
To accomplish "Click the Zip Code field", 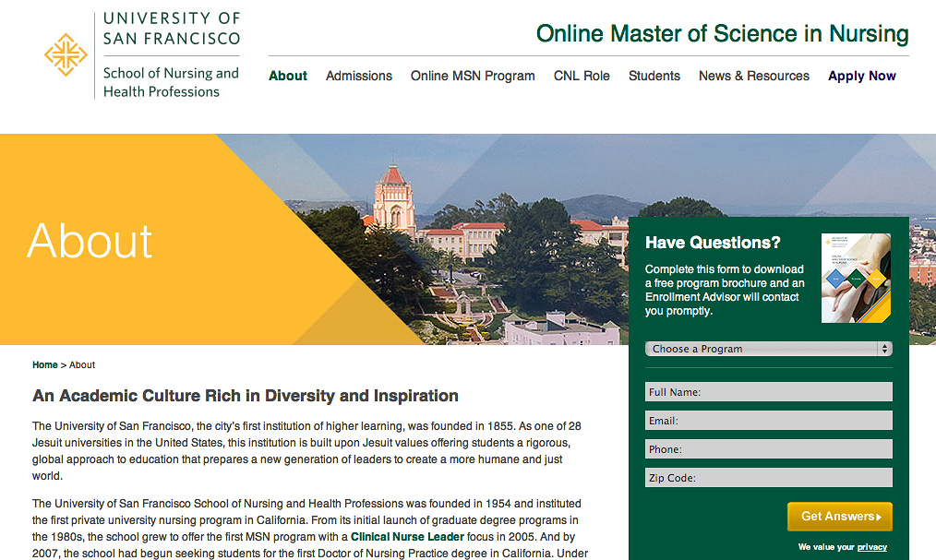I will [x=769, y=478].
